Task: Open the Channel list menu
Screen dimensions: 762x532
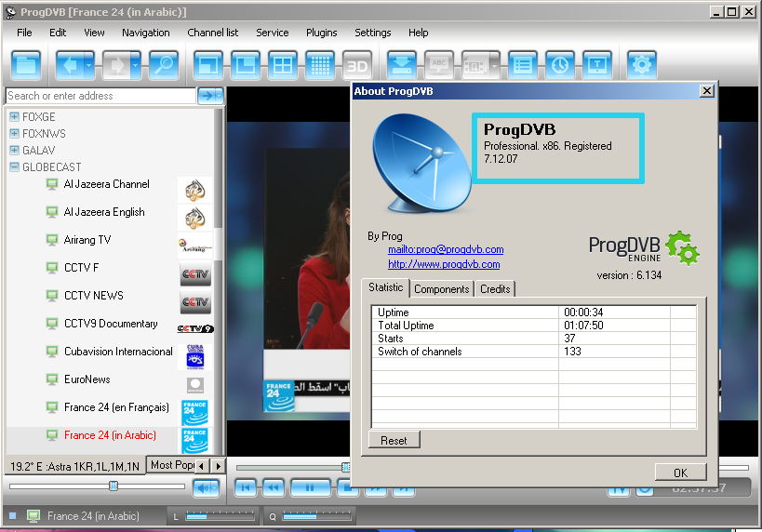Action: [x=213, y=33]
